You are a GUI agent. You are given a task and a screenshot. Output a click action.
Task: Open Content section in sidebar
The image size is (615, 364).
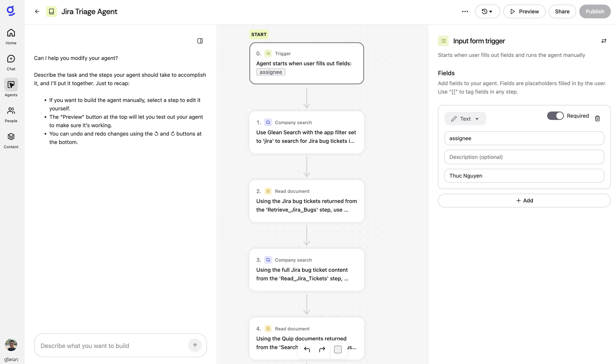(x=11, y=140)
